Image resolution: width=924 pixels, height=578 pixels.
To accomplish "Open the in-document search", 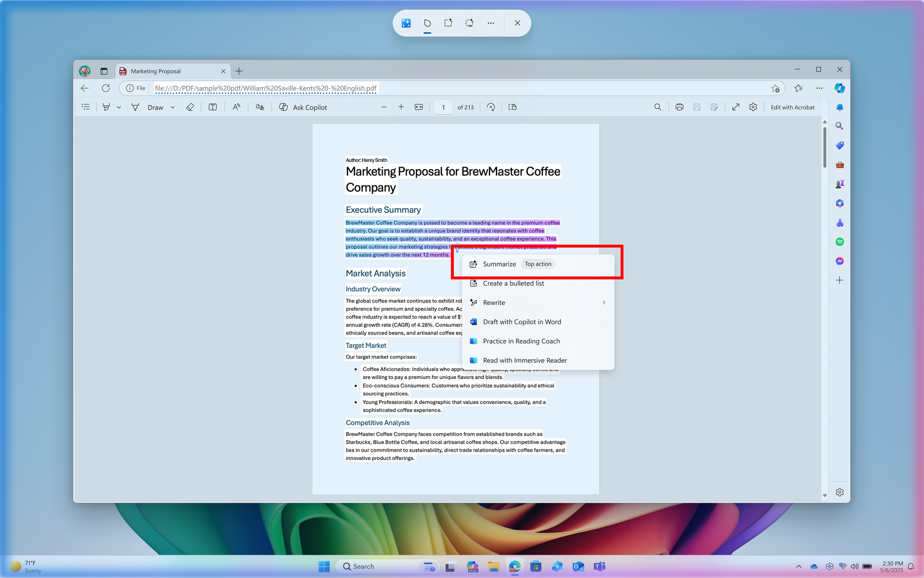I will [x=658, y=107].
